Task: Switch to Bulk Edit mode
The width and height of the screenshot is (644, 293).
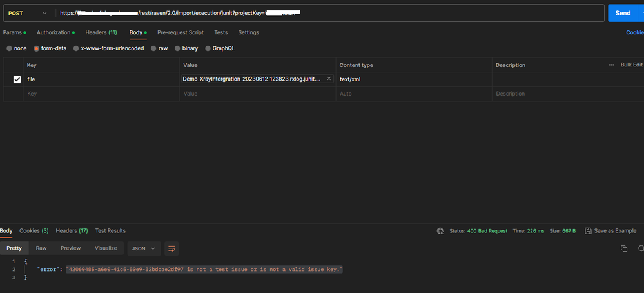Action: (631, 65)
